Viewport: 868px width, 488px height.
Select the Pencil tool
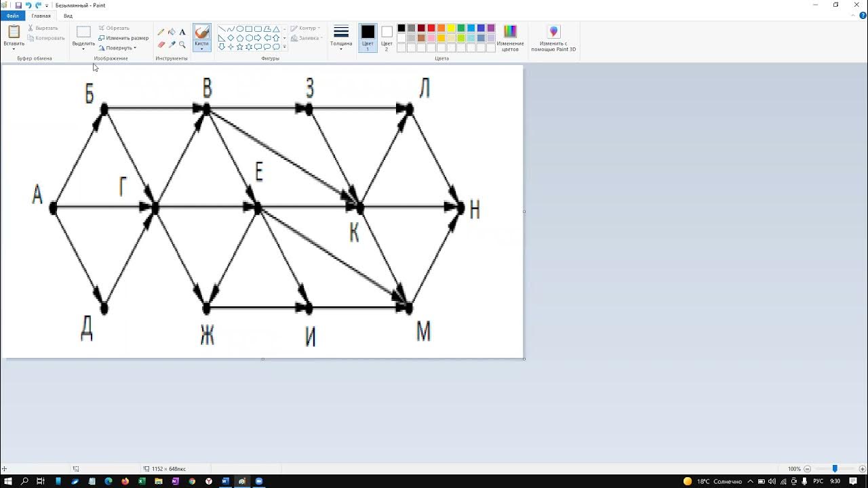point(161,32)
